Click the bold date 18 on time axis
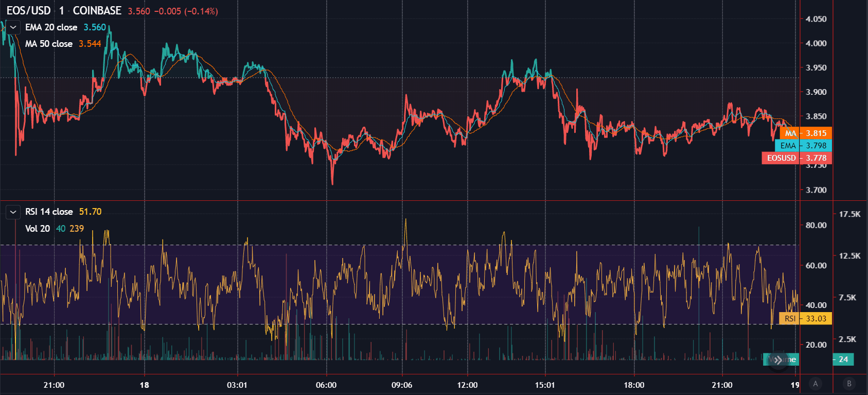This screenshot has width=868, height=395. 145,385
